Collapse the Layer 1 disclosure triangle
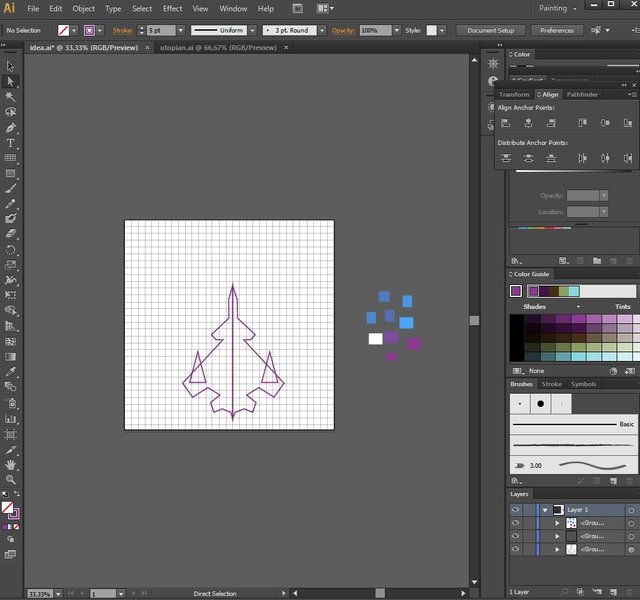Viewport: 640px width, 600px height. point(545,509)
